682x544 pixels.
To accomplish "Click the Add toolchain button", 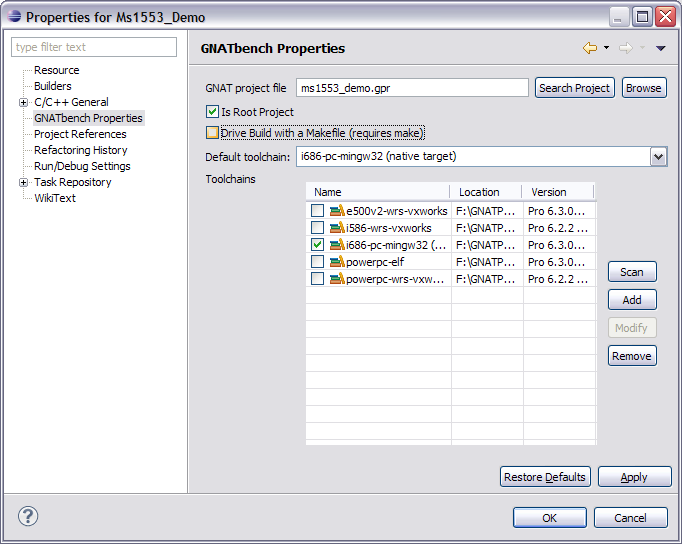I will (x=632, y=300).
